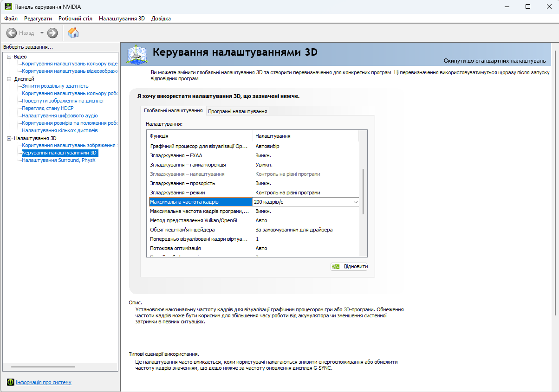Select Попередньо візуалізовані кадри віртуа... row

tap(254, 239)
